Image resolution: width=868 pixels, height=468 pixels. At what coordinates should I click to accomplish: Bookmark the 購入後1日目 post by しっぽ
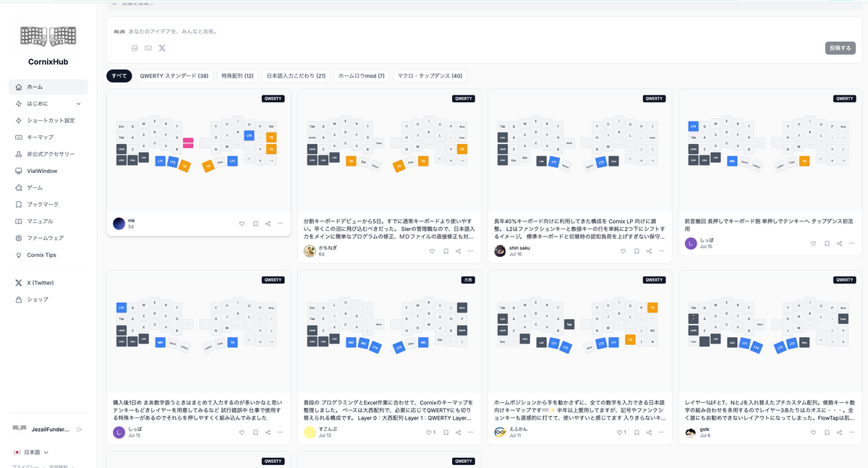[255, 432]
